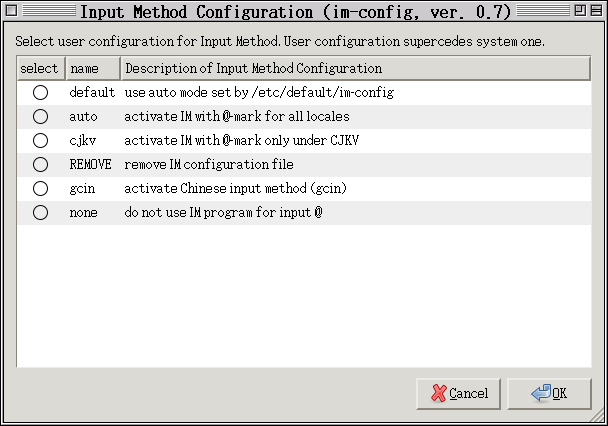608x426 pixels.
Task: Click the REMOVE name cell
Action: tap(90, 164)
